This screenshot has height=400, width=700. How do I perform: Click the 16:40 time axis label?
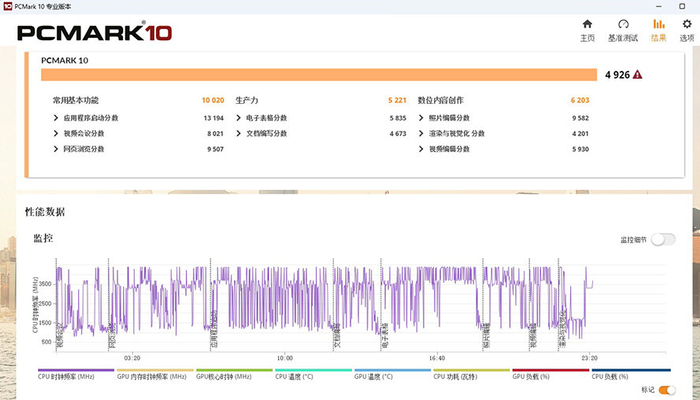coord(437,358)
